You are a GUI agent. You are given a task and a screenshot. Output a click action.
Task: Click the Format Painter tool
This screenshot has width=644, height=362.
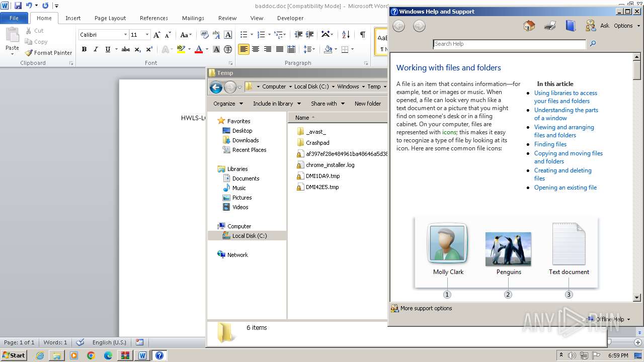(x=48, y=53)
